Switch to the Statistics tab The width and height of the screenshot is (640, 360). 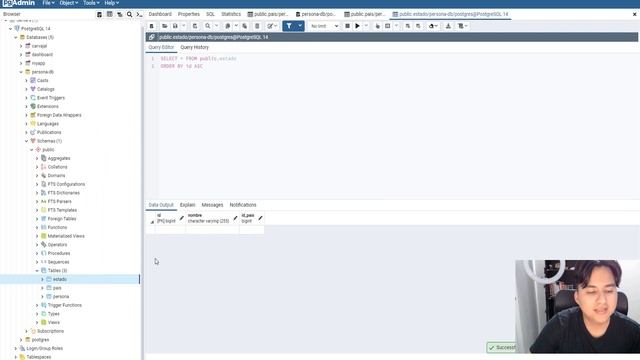231,14
